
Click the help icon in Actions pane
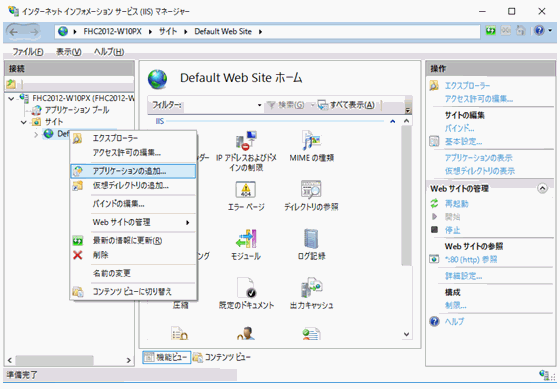(x=434, y=321)
